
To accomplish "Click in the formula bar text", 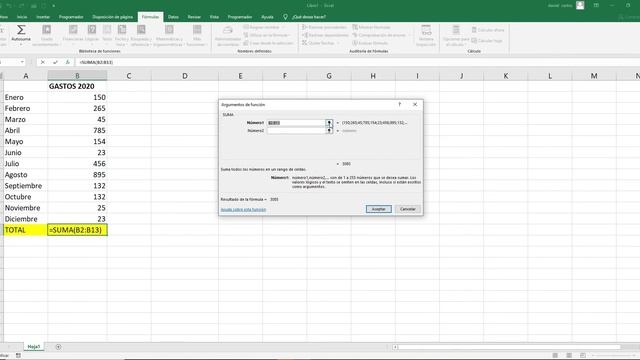I will (96, 62).
